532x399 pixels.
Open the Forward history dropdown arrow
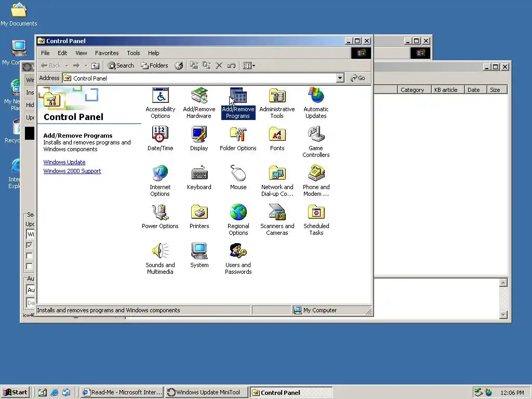86,65
